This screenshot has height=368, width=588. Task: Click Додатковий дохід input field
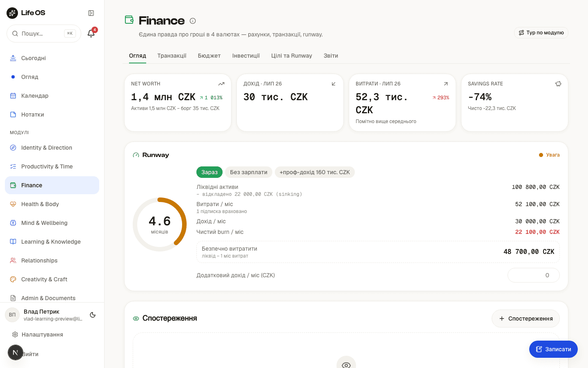[x=533, y=275]
